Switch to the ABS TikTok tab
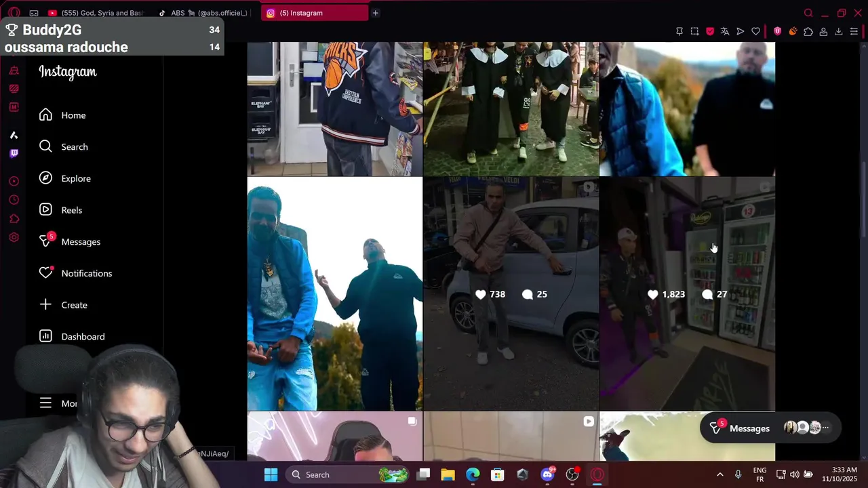The image size is (868, 488). [x=203, y=13]
